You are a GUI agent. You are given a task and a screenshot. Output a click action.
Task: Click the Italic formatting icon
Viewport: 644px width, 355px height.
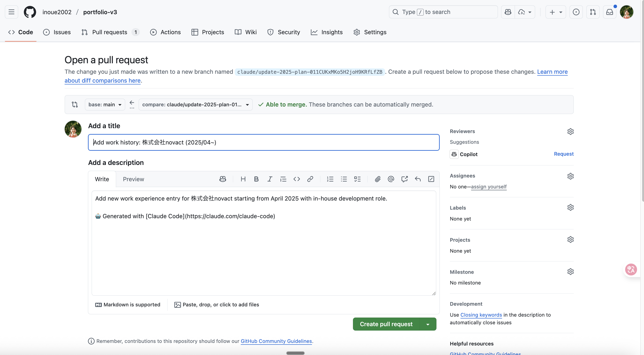coord(269,179)
